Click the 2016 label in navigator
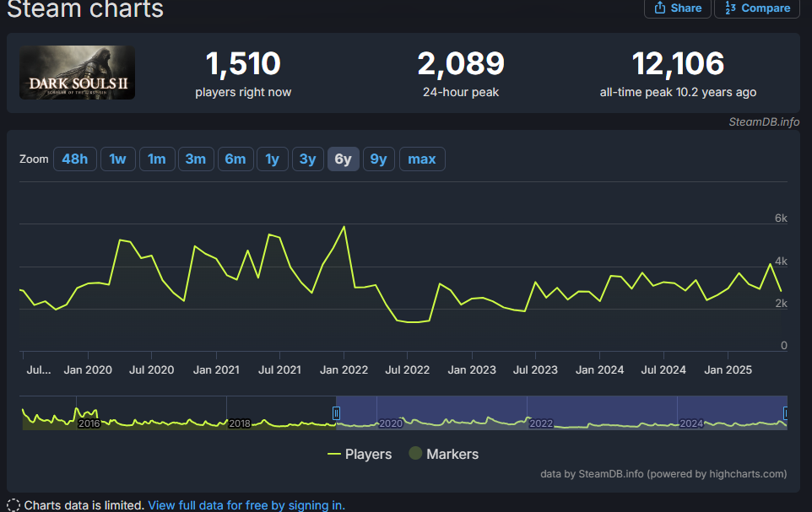The image size is (812, 512). pos(89,423)
